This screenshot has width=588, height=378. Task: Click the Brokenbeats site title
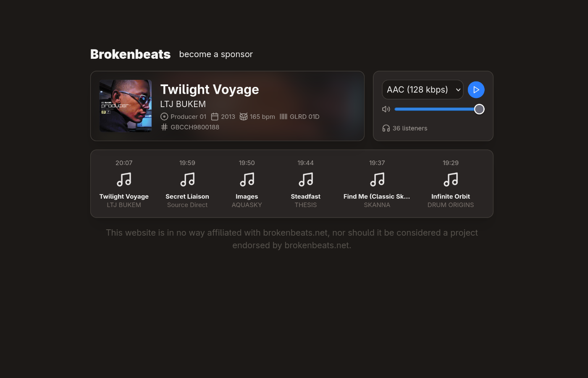click(x=130, y=54)
